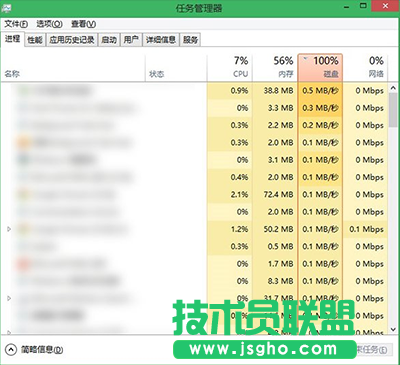
Task: Switch to the 进程 tab
Action: pos(12,39)
